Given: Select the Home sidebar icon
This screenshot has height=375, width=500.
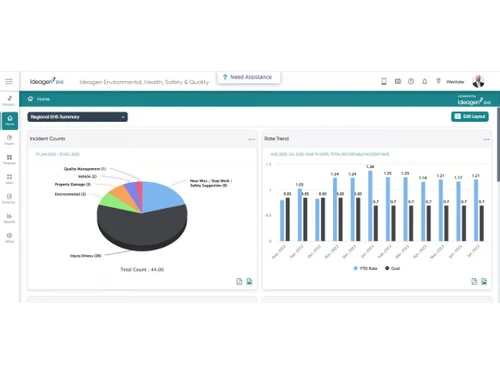Looking at the screenshot, I should [10, 120].
